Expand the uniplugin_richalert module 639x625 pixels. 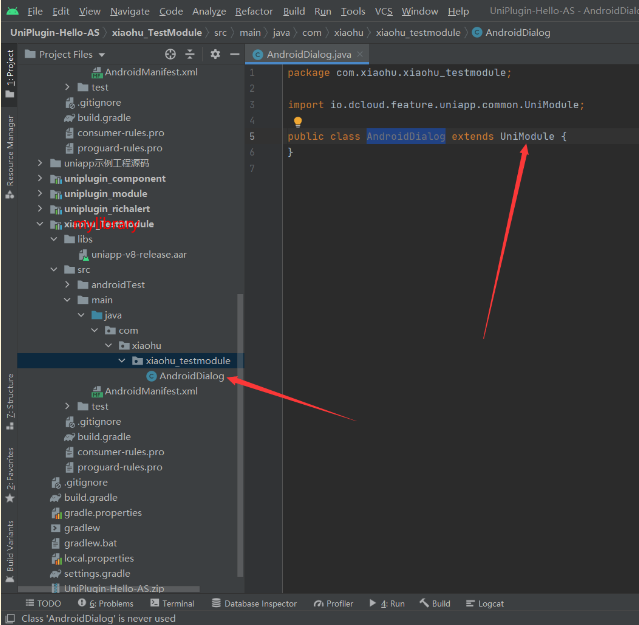point(40,209)
